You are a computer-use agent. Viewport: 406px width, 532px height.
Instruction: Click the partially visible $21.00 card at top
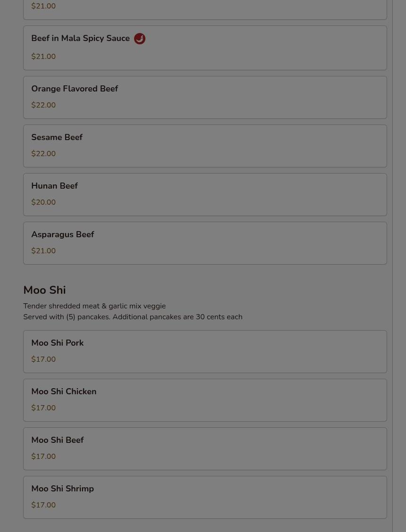205,9
